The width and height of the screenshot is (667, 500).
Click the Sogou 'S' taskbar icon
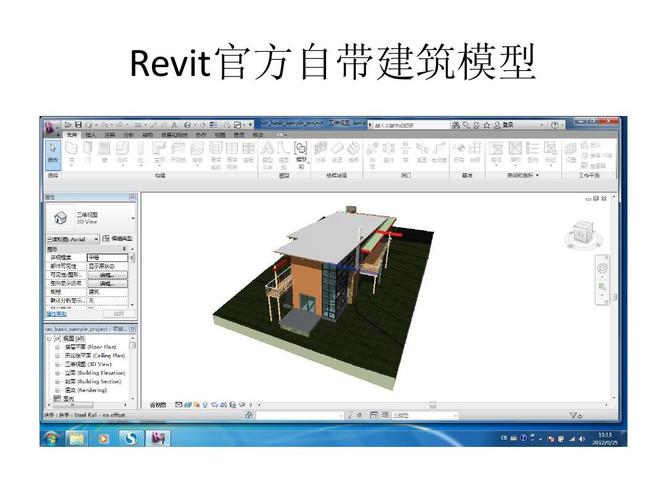coord(131,438)
